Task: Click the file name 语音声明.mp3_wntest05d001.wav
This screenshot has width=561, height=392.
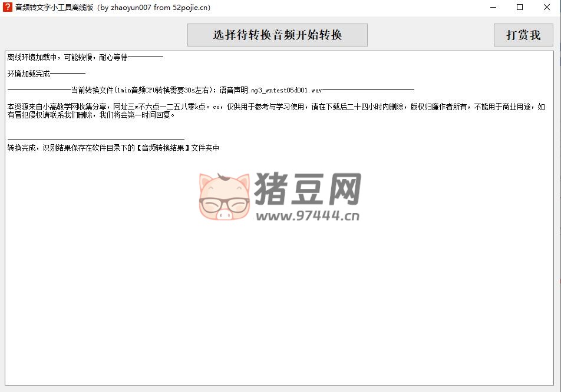Action: pos(270,90)
